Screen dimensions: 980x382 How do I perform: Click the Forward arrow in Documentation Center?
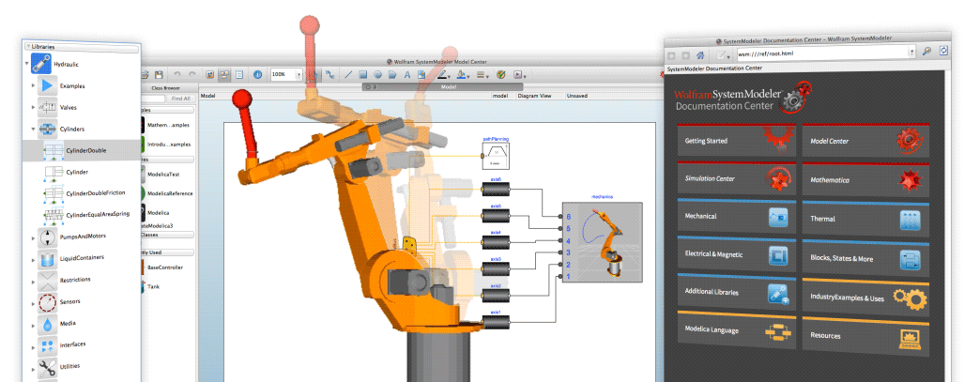click(686, 55)
